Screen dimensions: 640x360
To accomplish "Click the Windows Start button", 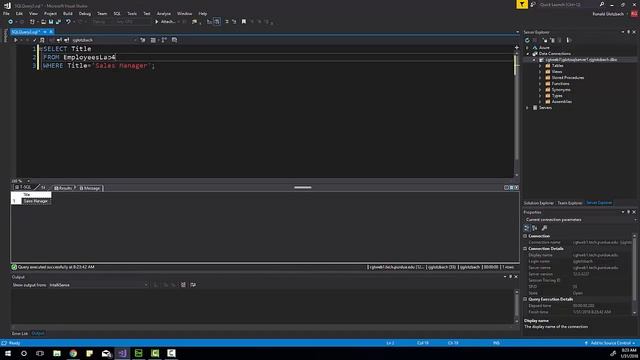I will tap(8, 353).
